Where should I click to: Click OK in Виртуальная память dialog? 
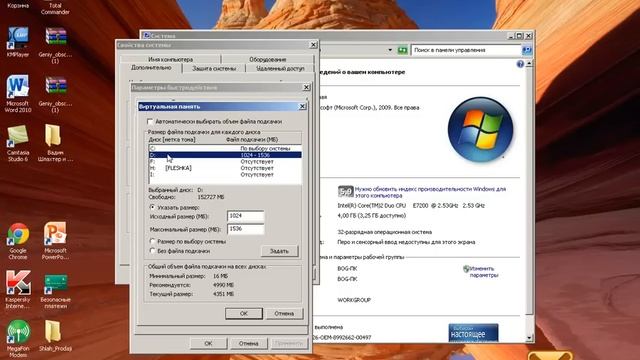coord(244,313)
